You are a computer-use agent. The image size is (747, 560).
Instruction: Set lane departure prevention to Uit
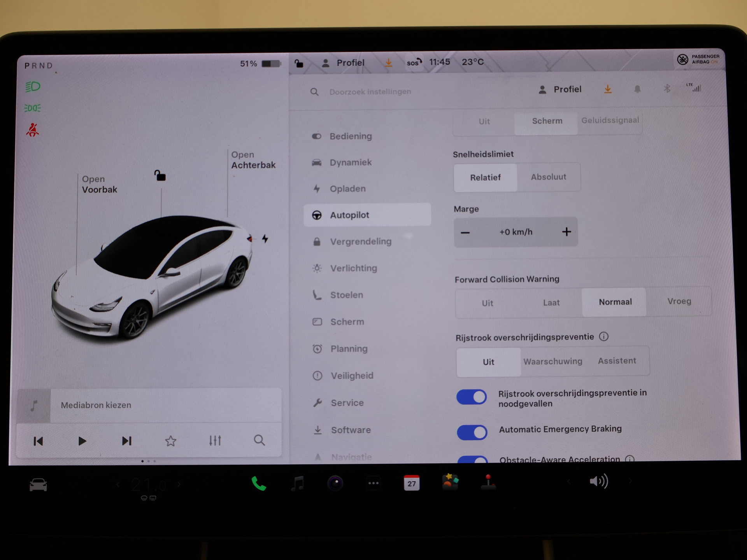pos(489,362)
